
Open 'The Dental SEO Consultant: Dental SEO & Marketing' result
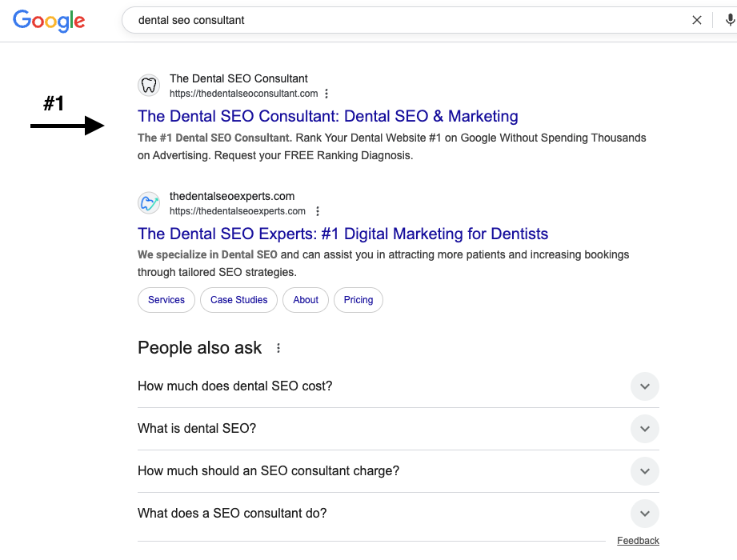pos(327,116)
